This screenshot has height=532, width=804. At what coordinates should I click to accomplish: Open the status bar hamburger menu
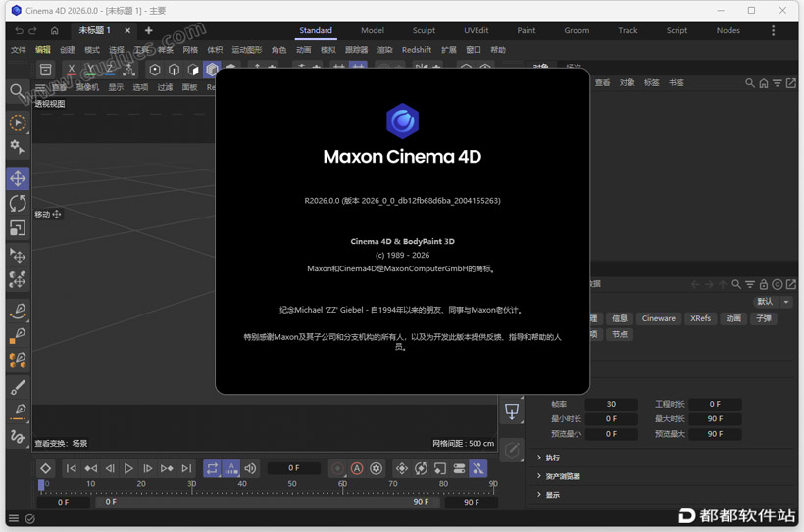[14, 518]
